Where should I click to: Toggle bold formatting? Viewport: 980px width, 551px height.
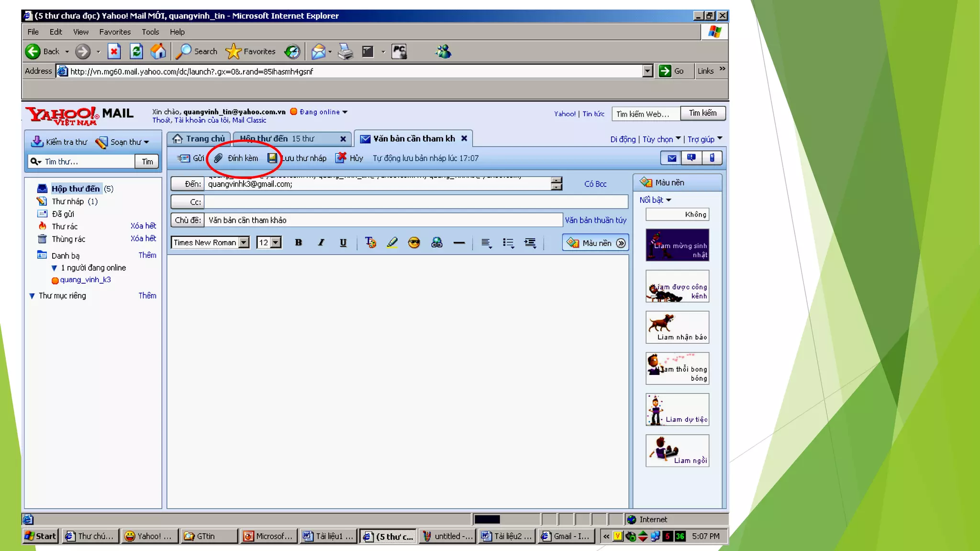click(299, 242)
